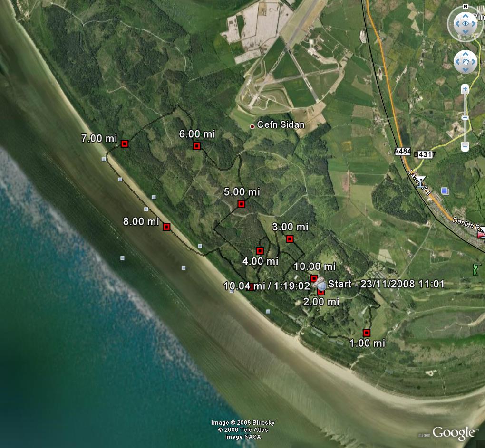Select the martini glass bar placemark icon
The image size is (485, 448).
420,181
